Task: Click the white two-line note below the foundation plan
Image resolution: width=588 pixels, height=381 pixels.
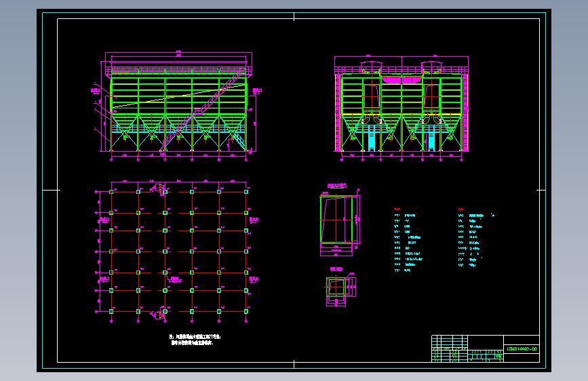Action: point(195,340)
